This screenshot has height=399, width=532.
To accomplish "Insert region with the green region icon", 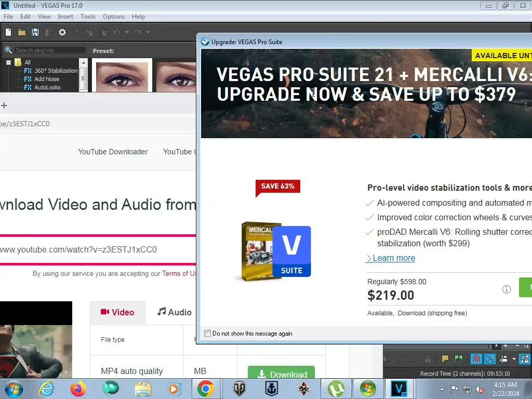I will coord(459,358).
